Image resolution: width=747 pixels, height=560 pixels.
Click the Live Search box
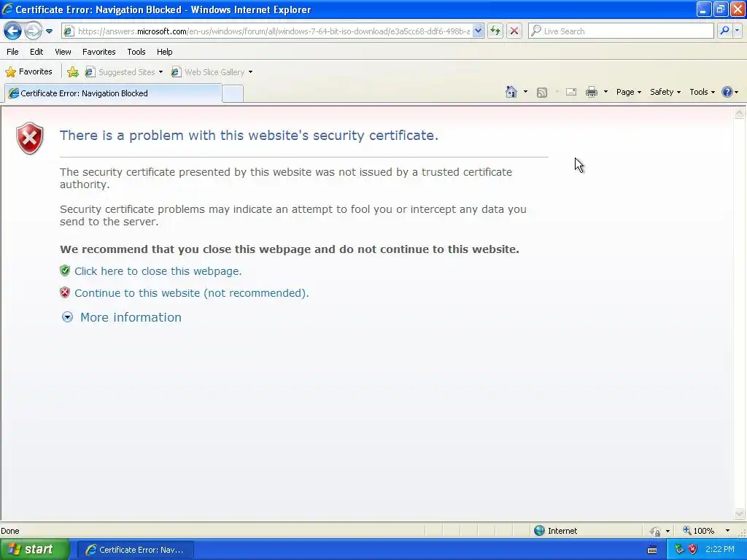coord(621,31)
